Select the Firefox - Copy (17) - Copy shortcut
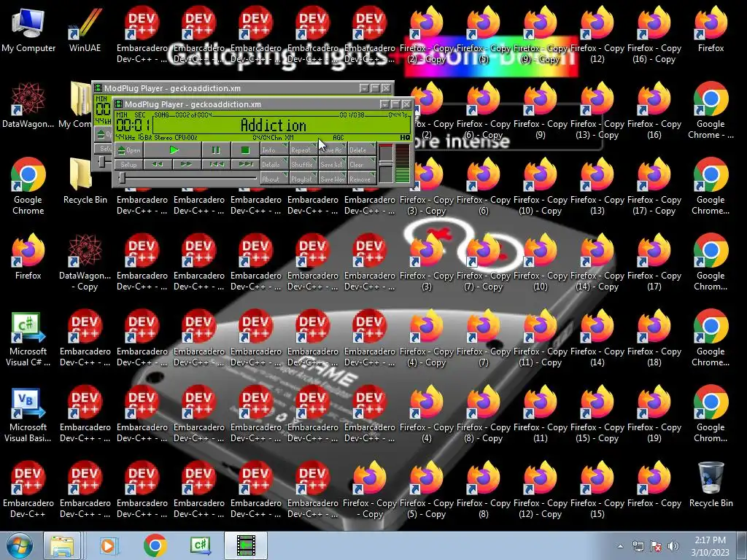Viewport: 747px width, 560px height. point(654,186)
